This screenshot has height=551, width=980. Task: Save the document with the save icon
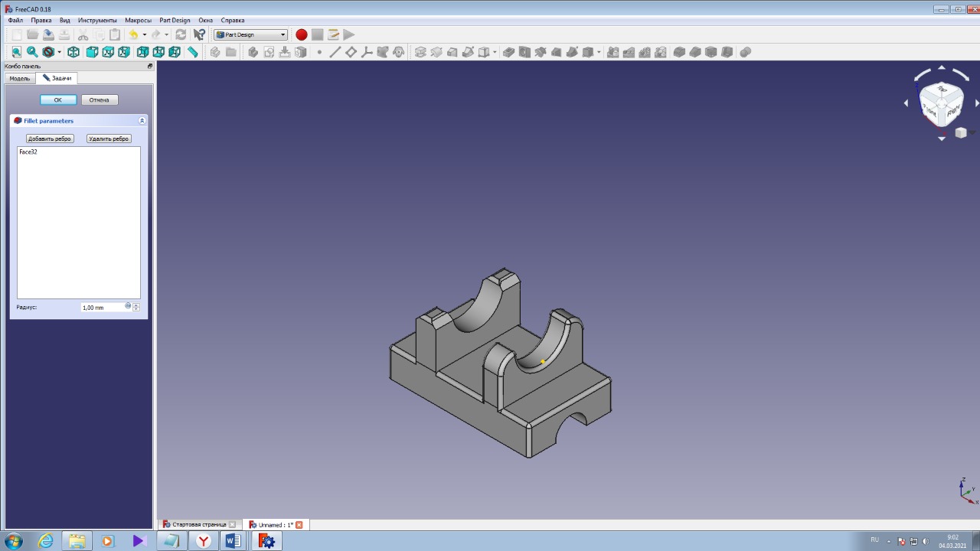coord(48,34)
